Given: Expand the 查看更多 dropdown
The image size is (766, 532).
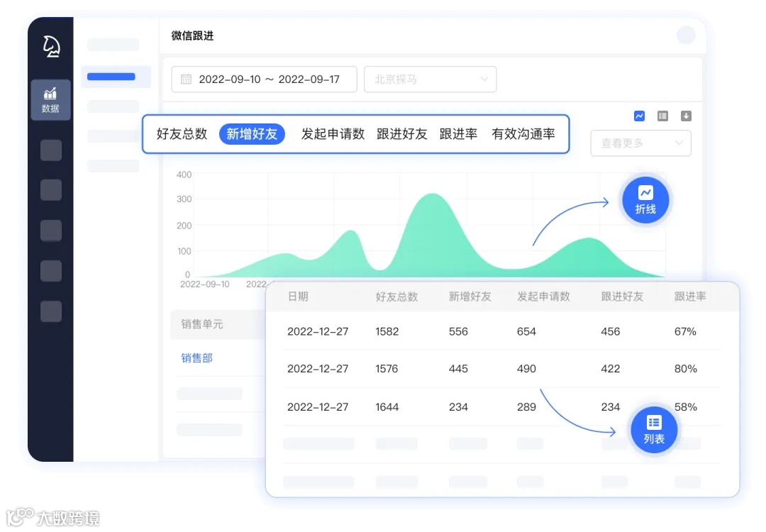Looking at the screenshot, I should tap(640, 143).
